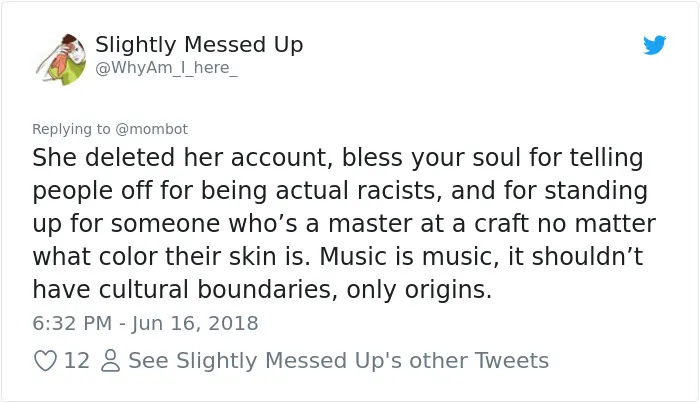This screenshot has height=403, width=700.
Task: Click the 'Replying to' label
Action: point(71,129)
